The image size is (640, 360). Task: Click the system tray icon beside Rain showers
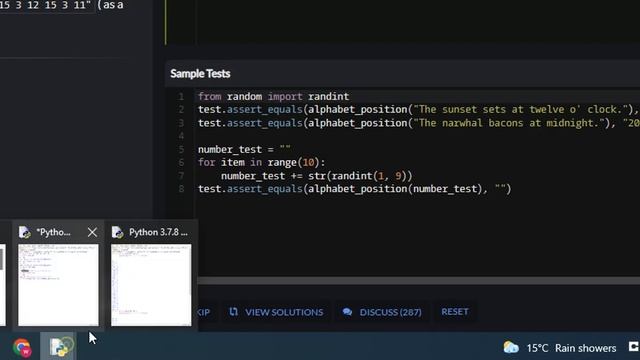pos(634,347)
